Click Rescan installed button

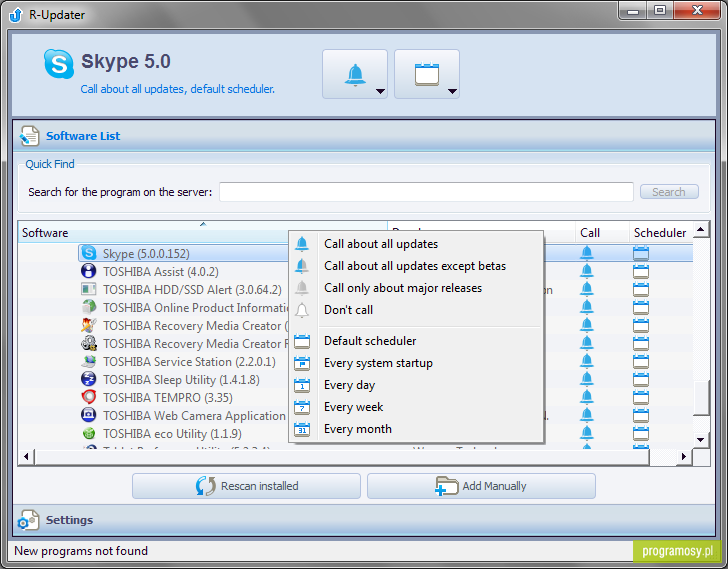click(246, 486)
